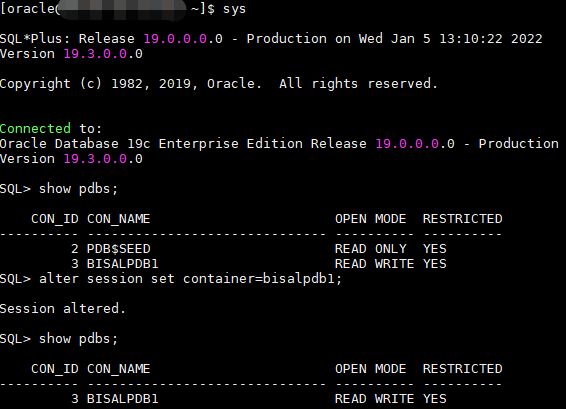Viewport: 566px width, 409px height.
Task: Click first 'CON_ID' column header
Action: (x=55, y=219)
